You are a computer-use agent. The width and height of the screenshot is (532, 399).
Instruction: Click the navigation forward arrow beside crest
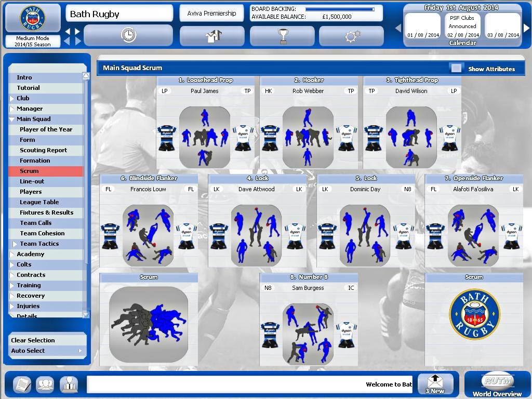(77, 32)
